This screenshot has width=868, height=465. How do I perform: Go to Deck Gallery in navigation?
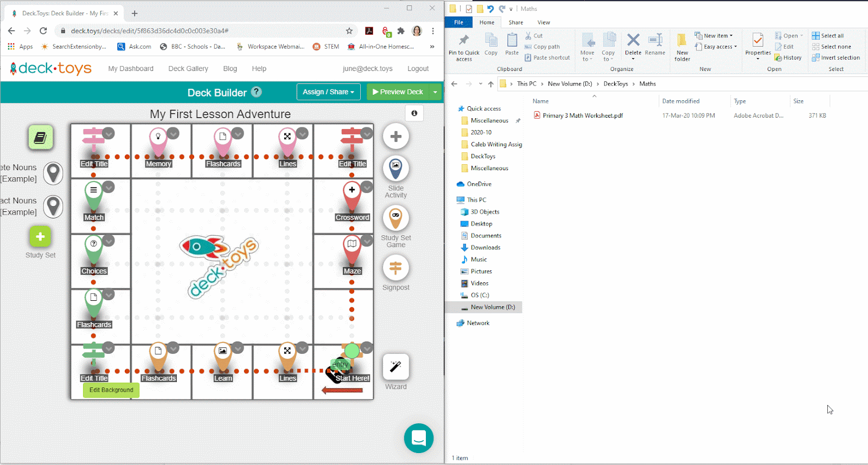pyautogui.click(x=188, y=69)
